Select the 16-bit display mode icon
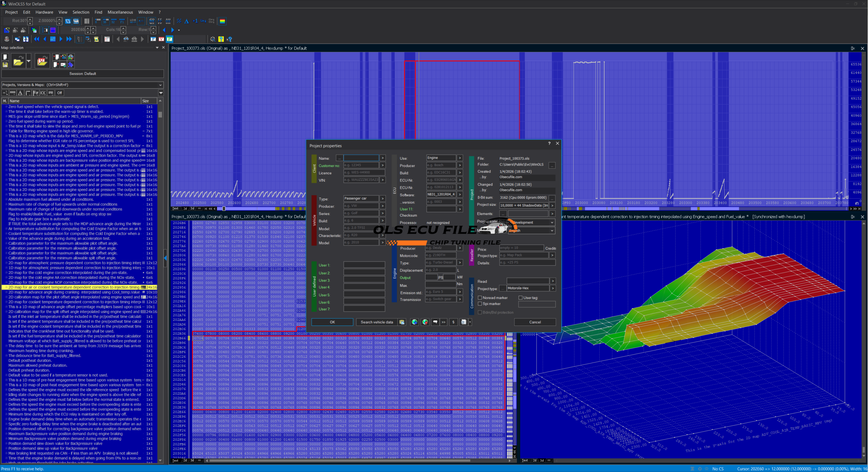 coord(106,21)
